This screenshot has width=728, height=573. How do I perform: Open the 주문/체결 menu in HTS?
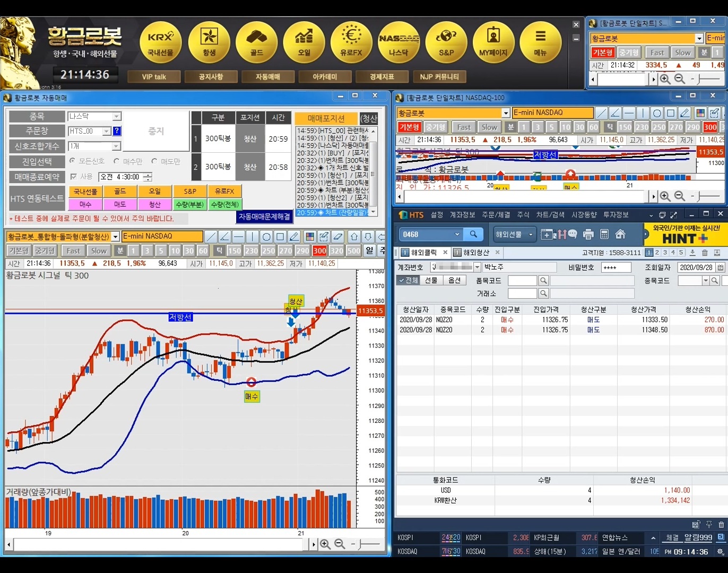[496, 215]
